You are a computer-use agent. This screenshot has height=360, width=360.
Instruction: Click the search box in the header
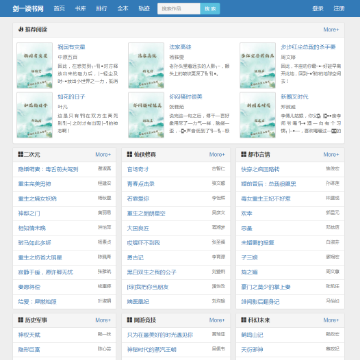[x=179, y=9]
